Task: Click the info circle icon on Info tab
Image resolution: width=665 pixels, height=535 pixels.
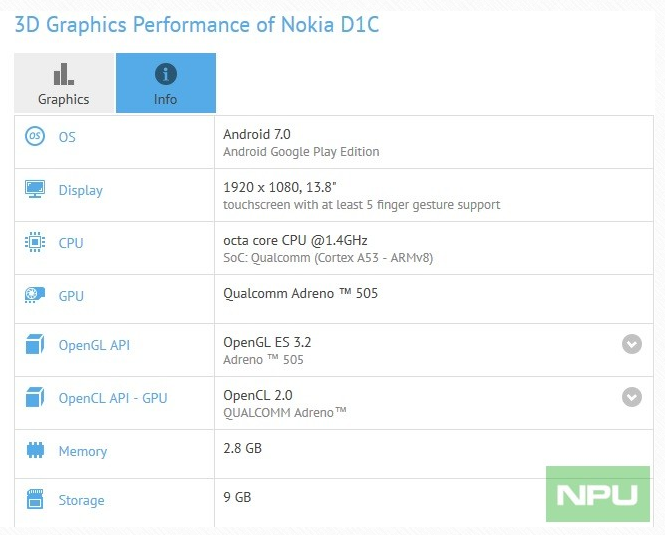Action: pos(166,74)
